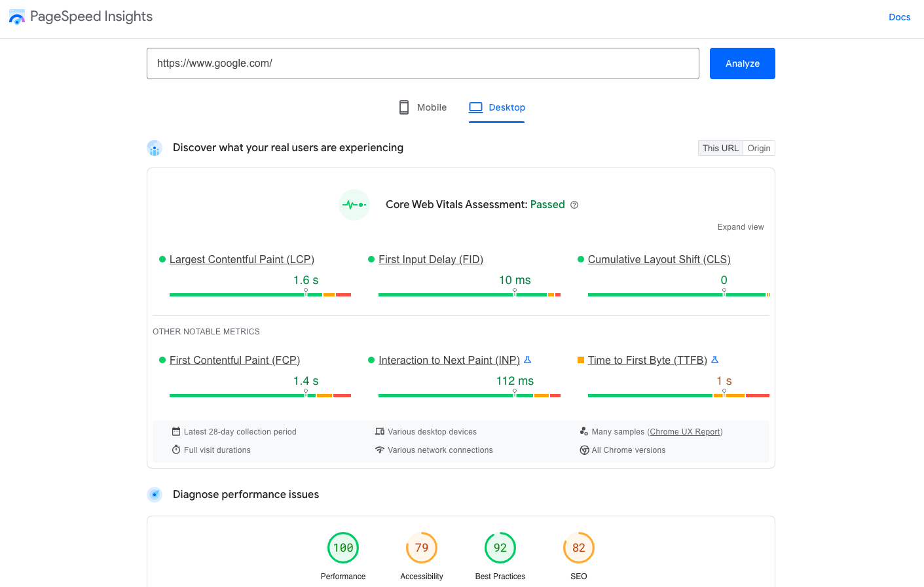The width and height of the screenshot is (924, 587).
Task: Click the CLS value 0
Action: (x=724, y=280)
